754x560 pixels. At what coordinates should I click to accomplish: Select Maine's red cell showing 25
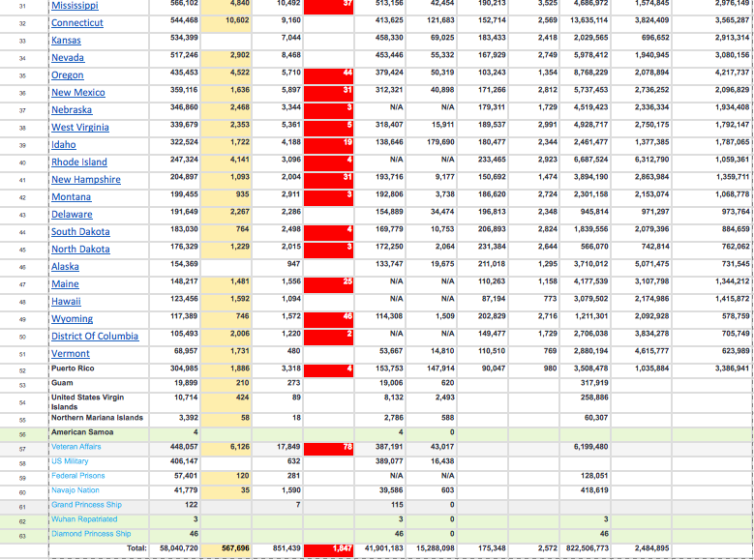(328, 285)
